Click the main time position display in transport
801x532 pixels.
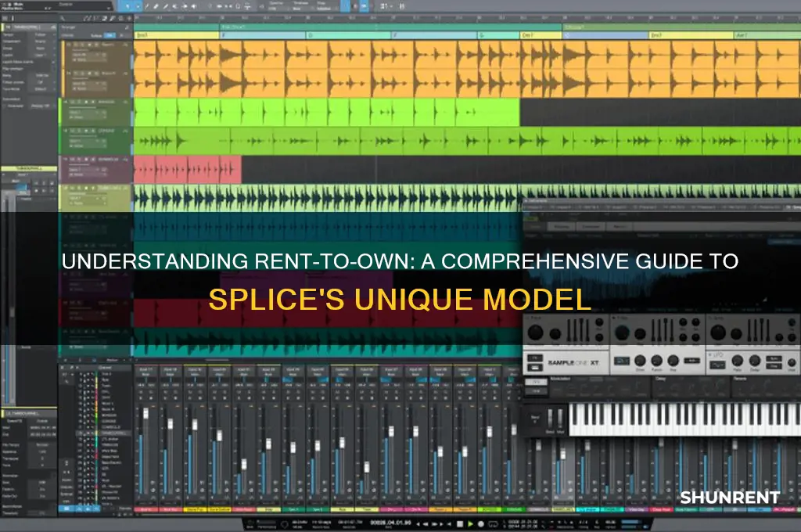pyautogui.click(x=390, y=523)
